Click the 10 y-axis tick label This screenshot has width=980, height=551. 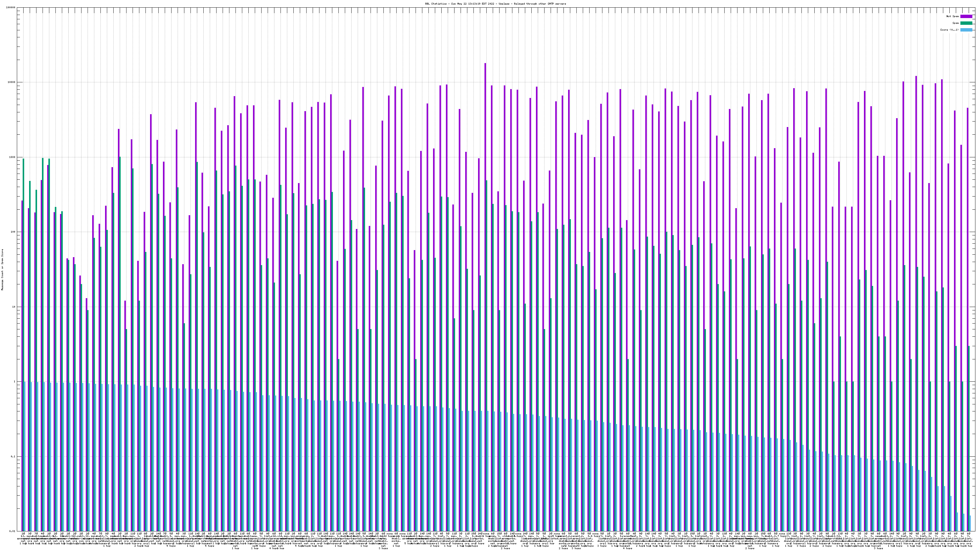(14, 307)
